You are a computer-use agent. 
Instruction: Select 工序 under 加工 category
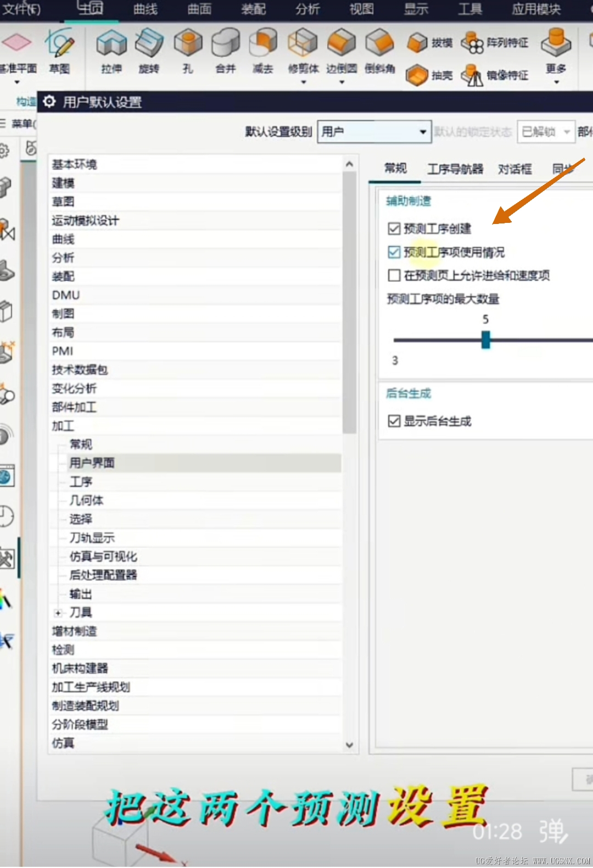[204, 481]
